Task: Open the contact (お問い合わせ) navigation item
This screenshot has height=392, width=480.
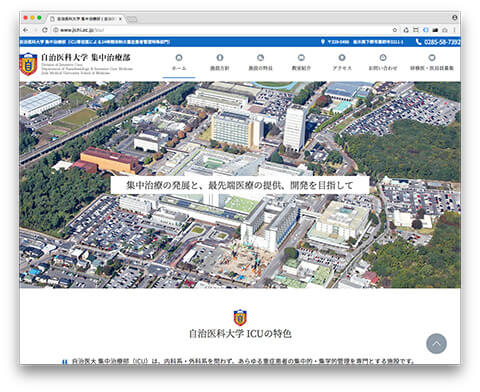Action: pos(383,63)
